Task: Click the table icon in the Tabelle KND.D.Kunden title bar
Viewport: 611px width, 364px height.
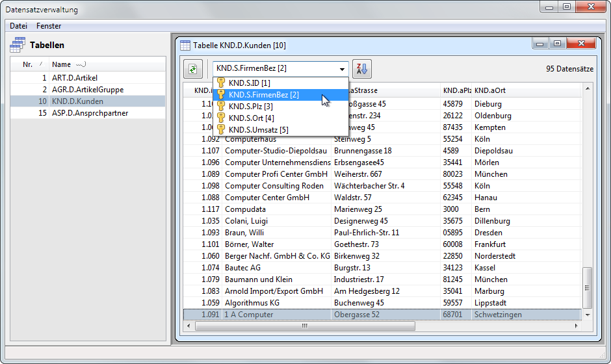Action: (185, 45)
